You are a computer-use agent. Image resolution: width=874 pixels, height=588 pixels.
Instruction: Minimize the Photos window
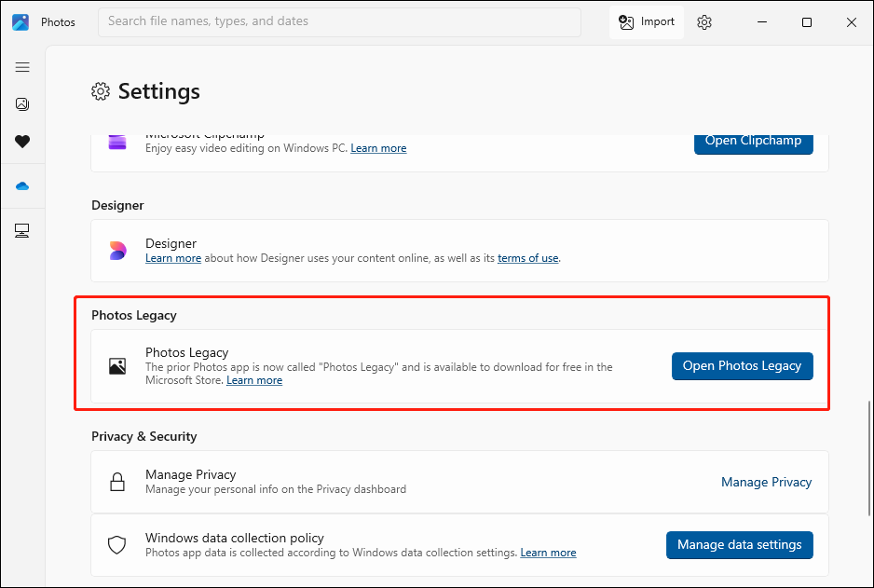(762, 22)
